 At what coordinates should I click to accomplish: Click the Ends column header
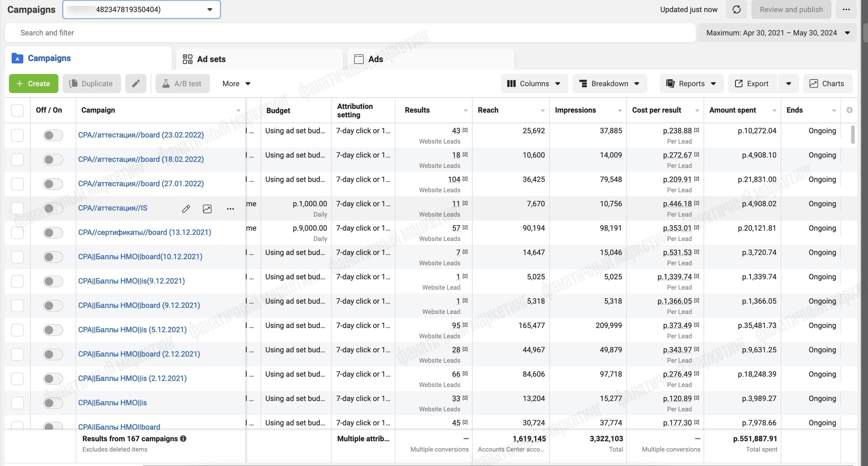(811, 110)
